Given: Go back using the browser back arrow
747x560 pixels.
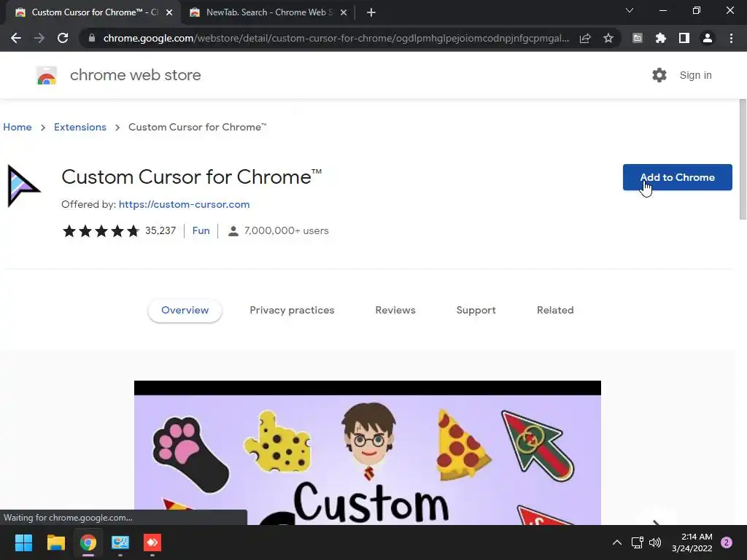Looking at the screenshot, I should 16,38.
